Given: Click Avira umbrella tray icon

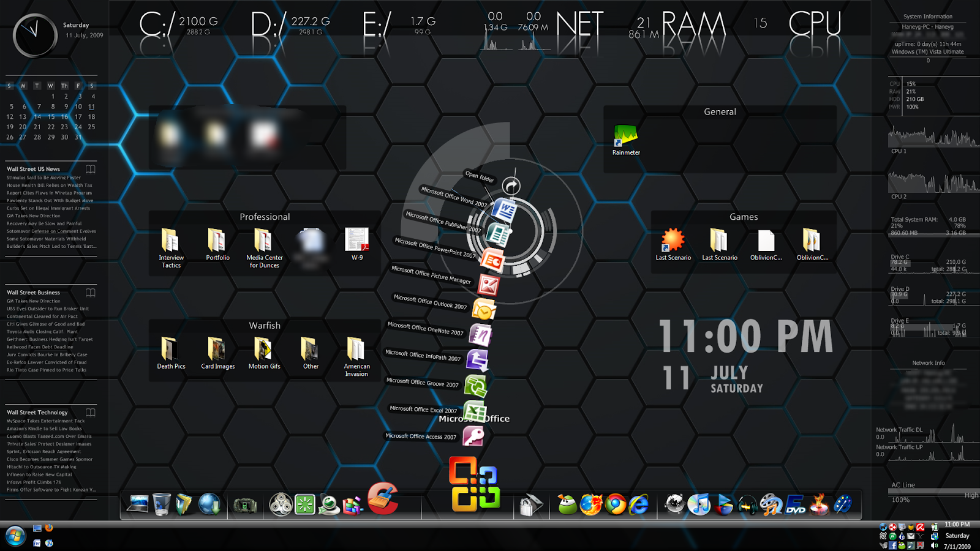Looking at the screenshot, I should (x=920, y=527).
